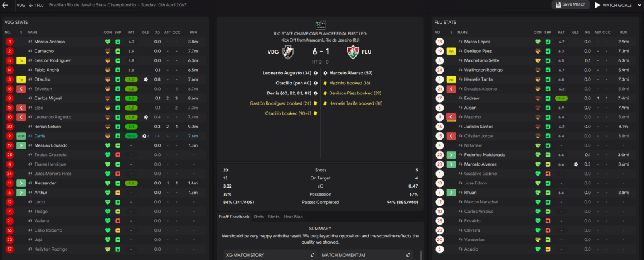Image resolution: width=644 pixels, height=260 pixels.
Task: Click Federico Maldonado's green substitution arrow
Action: click(x=451, y=154)
